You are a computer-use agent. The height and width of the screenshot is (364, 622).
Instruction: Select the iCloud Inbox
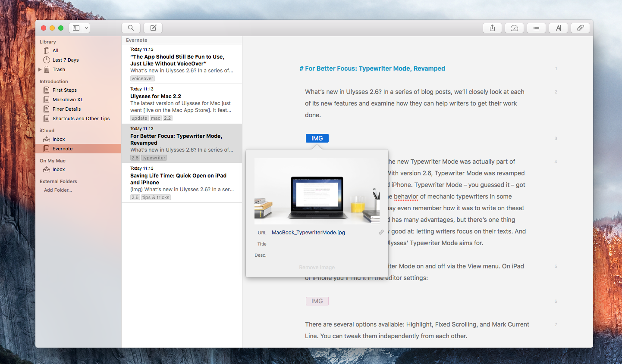tap(59, 139)
